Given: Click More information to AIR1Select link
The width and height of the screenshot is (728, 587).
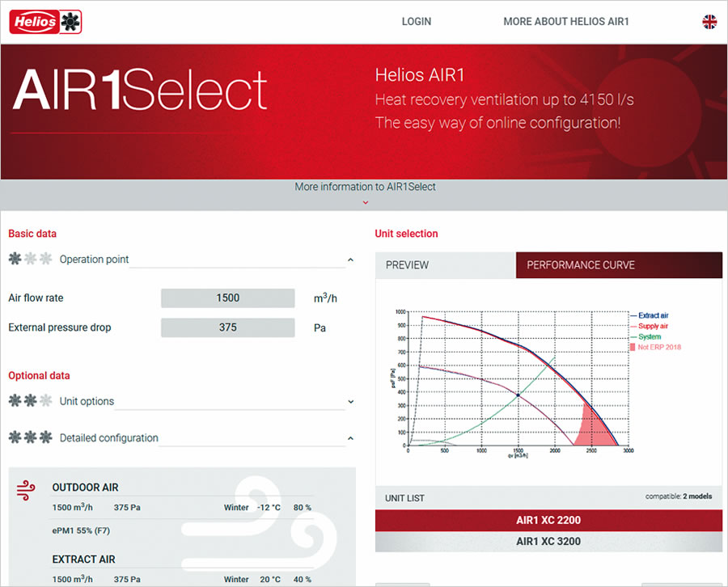Looking at the screenshot, I should (x=365, y=187).
